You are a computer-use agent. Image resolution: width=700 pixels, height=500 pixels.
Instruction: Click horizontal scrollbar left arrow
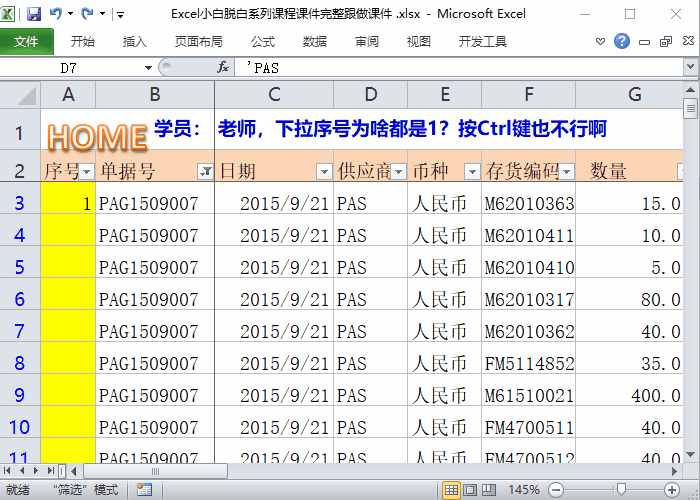(74, 471)
